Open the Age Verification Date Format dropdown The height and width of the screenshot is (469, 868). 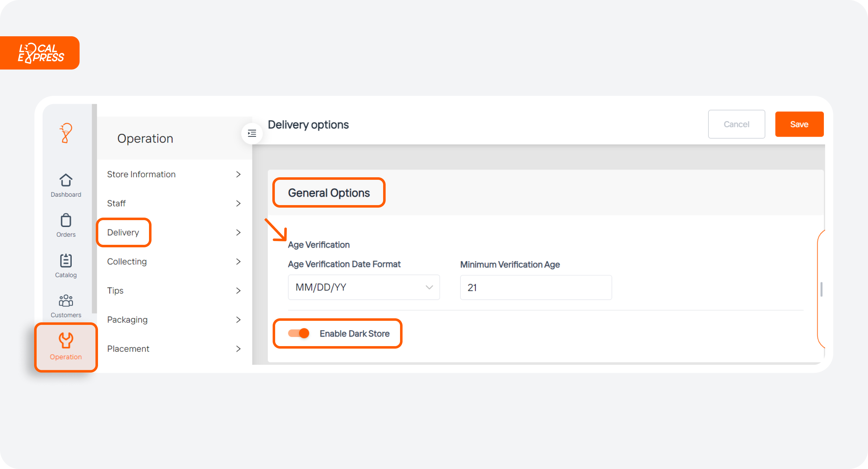click(363, 287)
